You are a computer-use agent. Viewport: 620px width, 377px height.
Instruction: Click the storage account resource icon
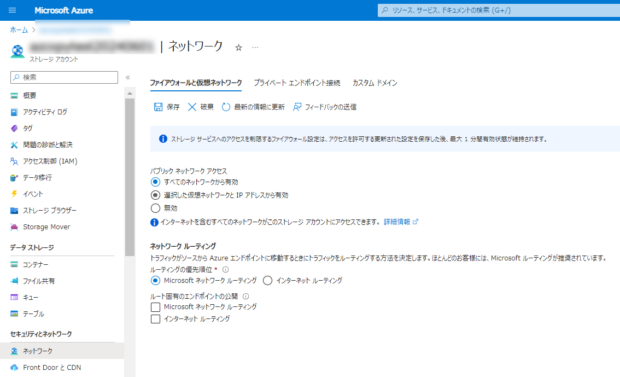[17, 51]
